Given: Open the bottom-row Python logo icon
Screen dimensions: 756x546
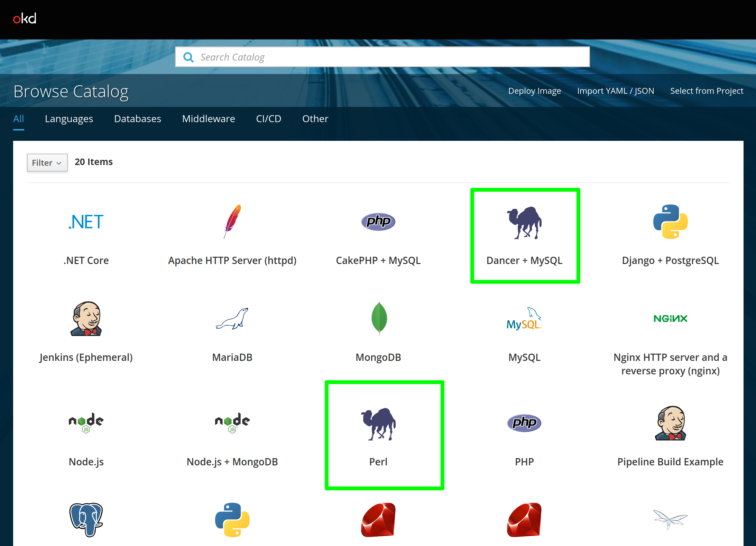Looking at the screenshot, I should (232, 520).
